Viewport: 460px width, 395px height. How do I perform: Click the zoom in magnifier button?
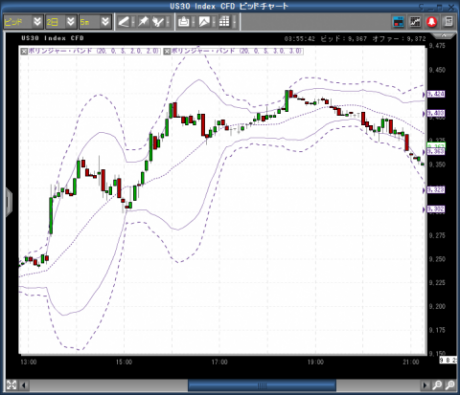[437, 385]
